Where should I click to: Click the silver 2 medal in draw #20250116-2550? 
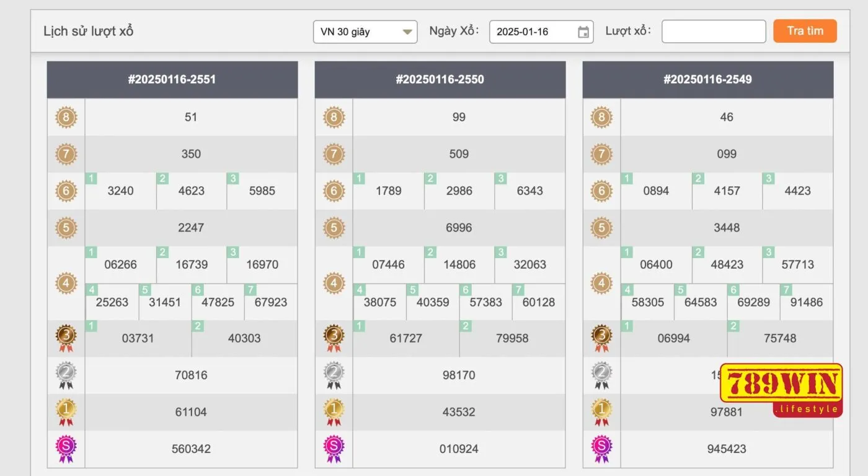click(x=334, y=375)
